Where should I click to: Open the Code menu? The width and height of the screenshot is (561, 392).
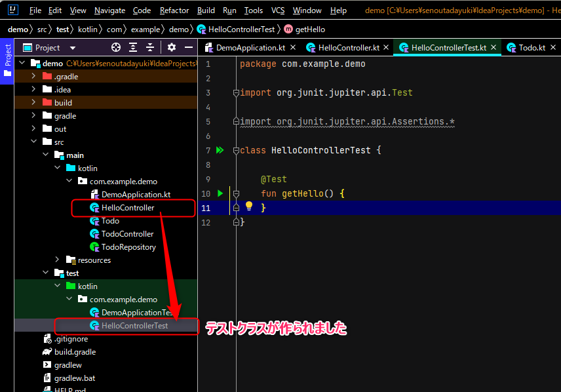(142, 10)
